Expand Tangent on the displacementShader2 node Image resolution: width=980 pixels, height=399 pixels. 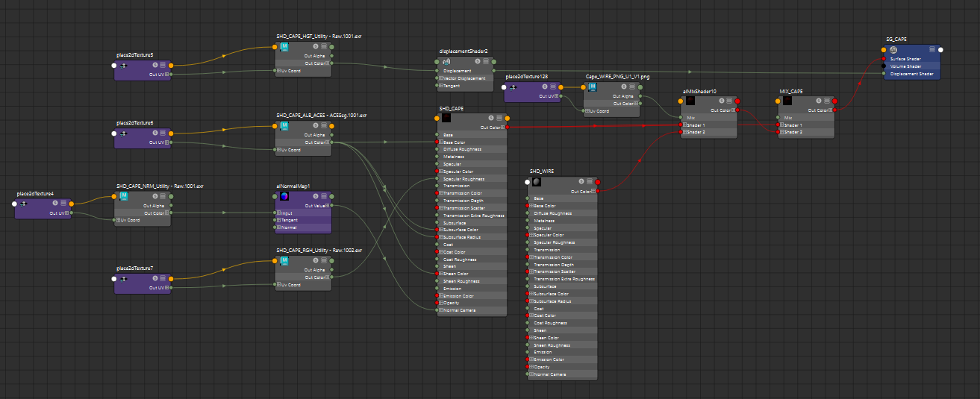point(440,86)
